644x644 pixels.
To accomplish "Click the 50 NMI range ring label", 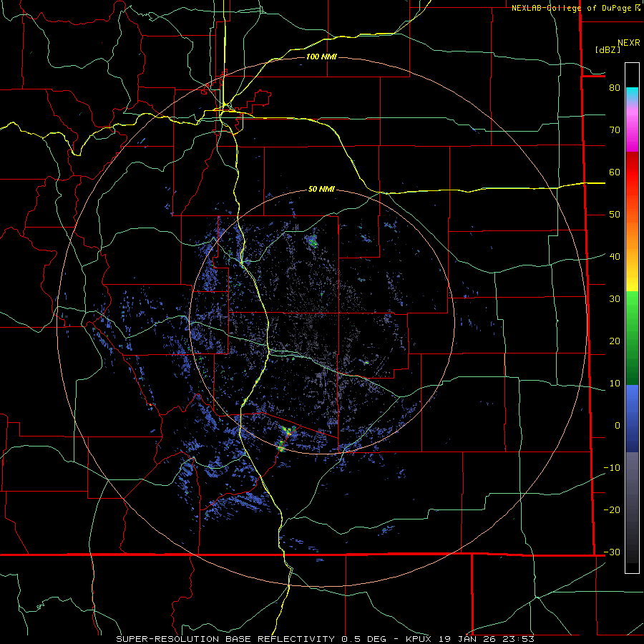I will 321,189.
